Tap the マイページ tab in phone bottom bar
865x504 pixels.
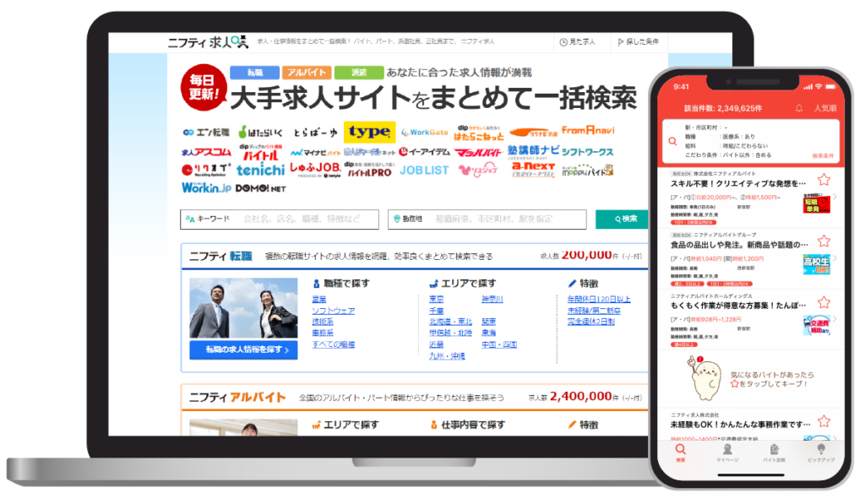point(727,453)
